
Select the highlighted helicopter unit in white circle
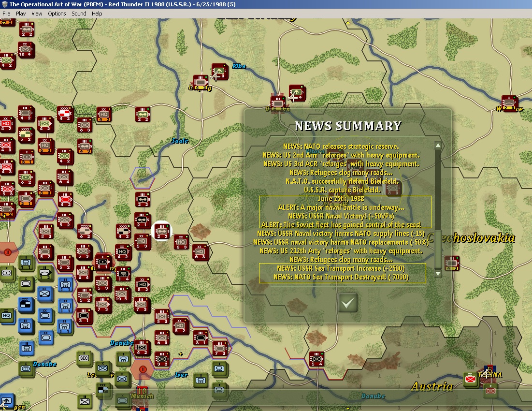point(161,232)
